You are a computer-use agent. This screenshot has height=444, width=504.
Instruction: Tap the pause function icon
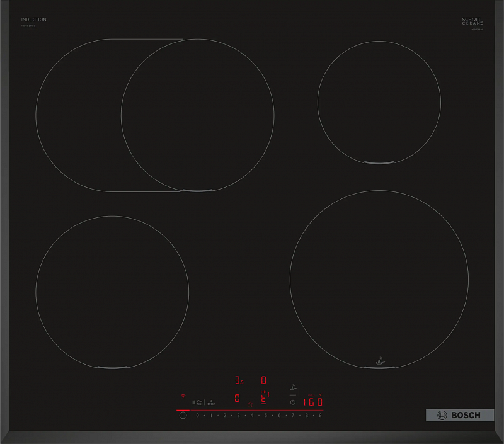point(194,401)
